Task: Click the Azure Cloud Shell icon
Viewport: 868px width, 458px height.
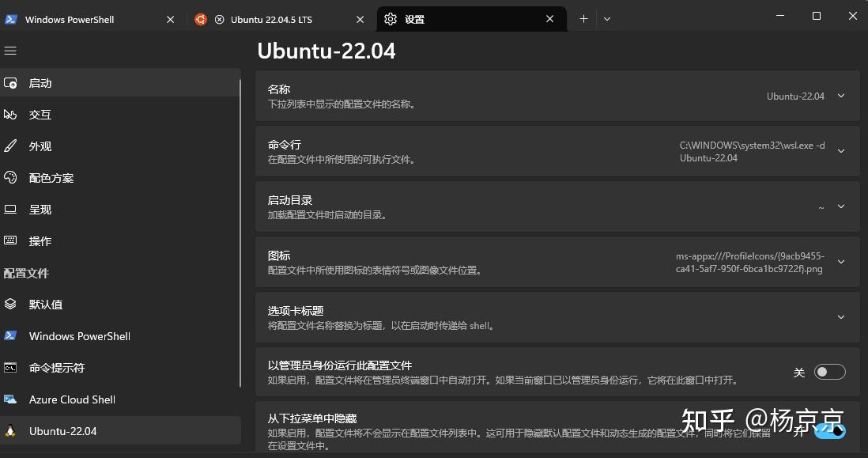Action: point(10,399)
